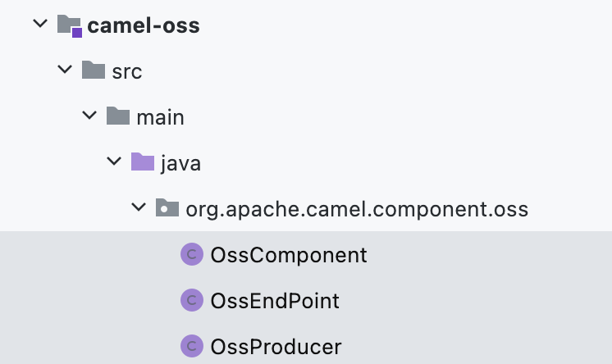
Task: Collapse the org.apache.camel.component.oss package chevron
Action: click(x=139, y=207)
